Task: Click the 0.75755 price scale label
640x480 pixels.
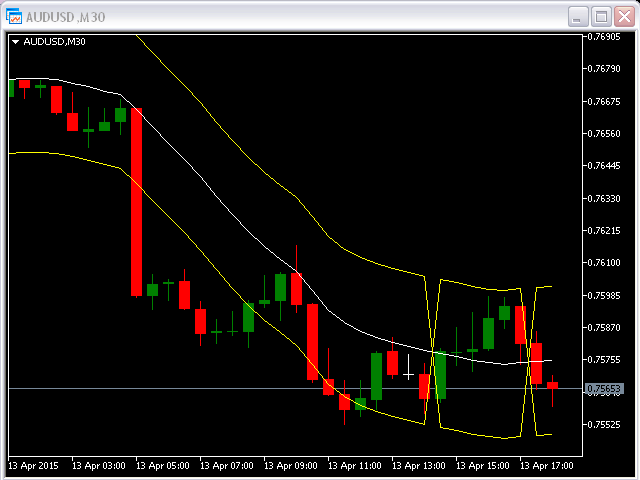Action: click(x=604, y=360)
